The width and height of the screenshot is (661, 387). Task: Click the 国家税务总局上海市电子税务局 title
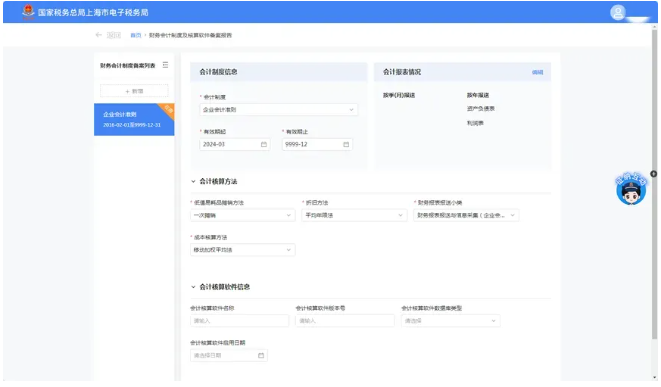[93, 13]
